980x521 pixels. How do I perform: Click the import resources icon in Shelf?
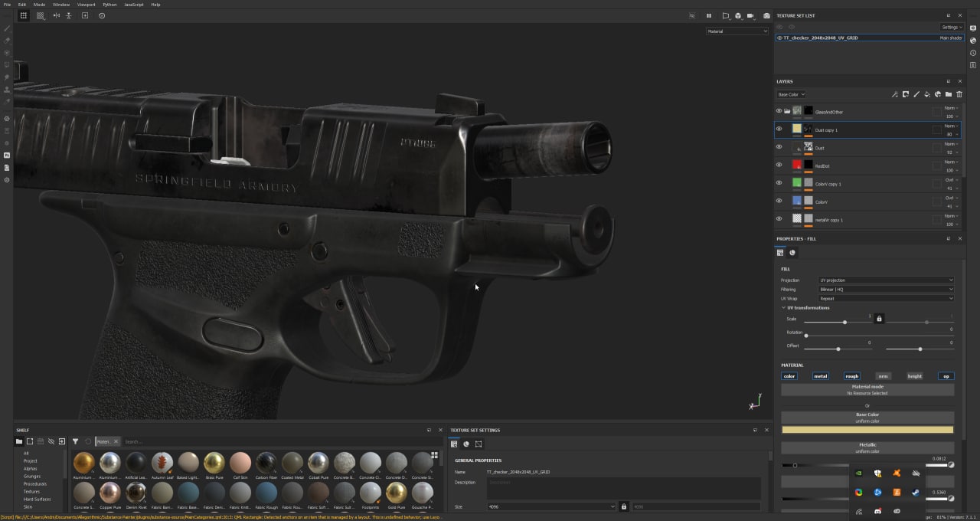[x=62, y=441]
